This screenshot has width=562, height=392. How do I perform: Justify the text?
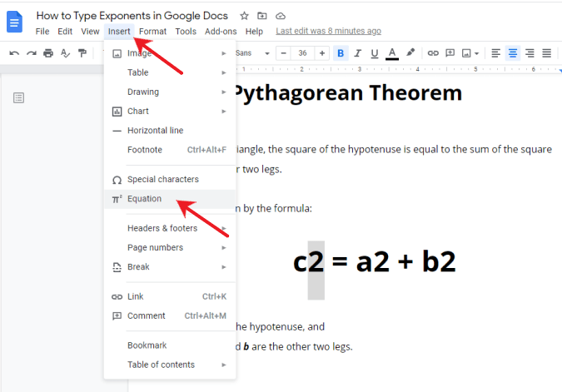546,53
